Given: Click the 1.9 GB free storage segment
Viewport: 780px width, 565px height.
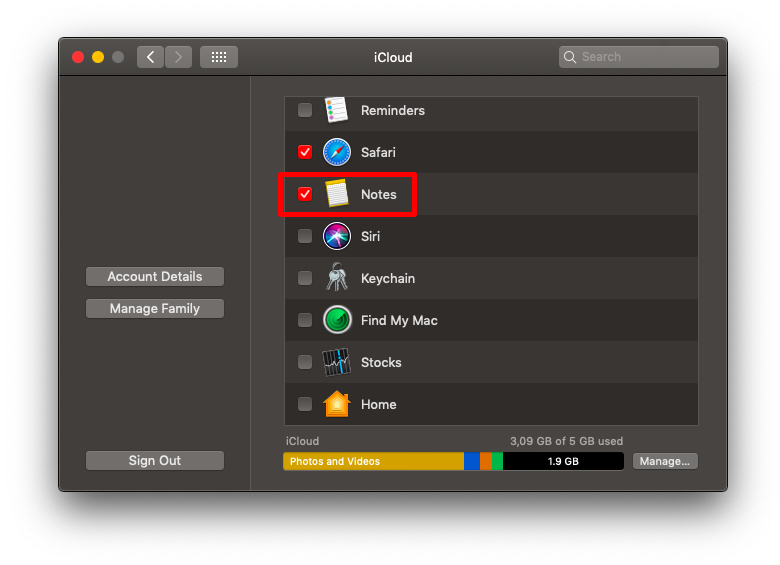Looking at the screenshot, I should click(563, 461).
